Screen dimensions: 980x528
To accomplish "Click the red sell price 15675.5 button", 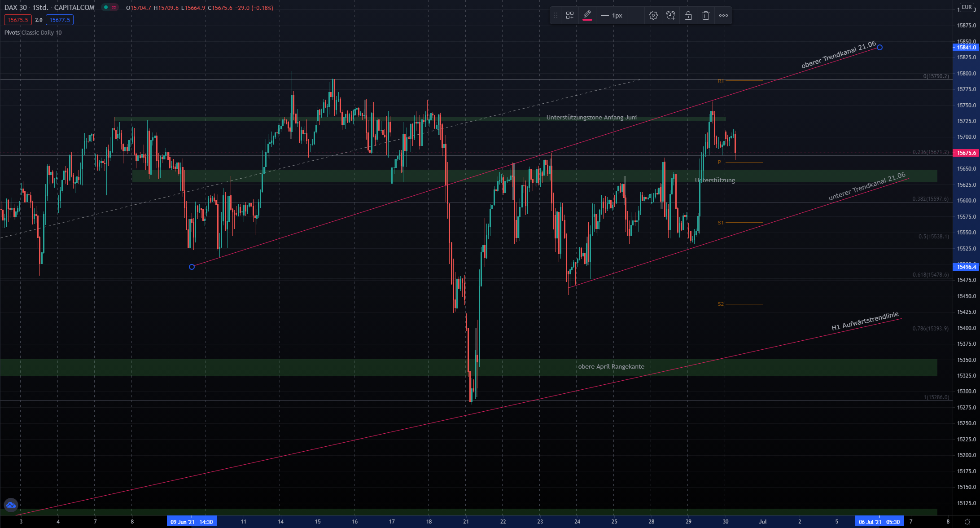I will tap(17, 20).
